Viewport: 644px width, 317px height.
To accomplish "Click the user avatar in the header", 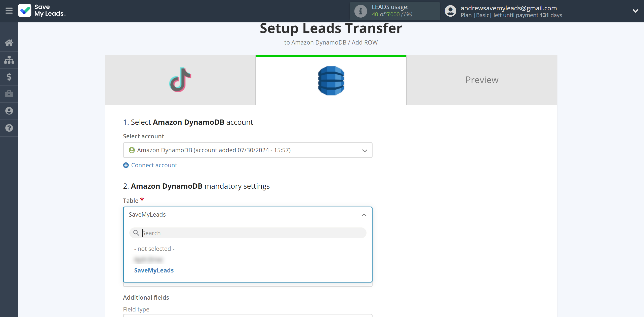I will (450, 11).
